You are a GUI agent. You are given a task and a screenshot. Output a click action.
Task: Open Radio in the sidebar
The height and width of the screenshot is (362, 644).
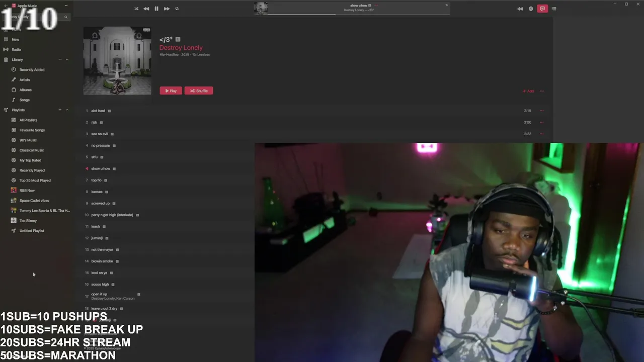(16, 49)
